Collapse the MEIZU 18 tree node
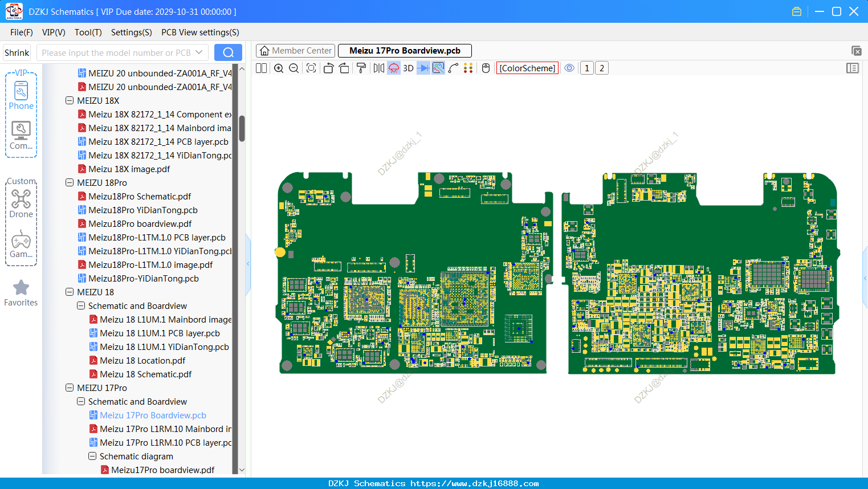This screenshot has height=489, width=868. (70, 292)
